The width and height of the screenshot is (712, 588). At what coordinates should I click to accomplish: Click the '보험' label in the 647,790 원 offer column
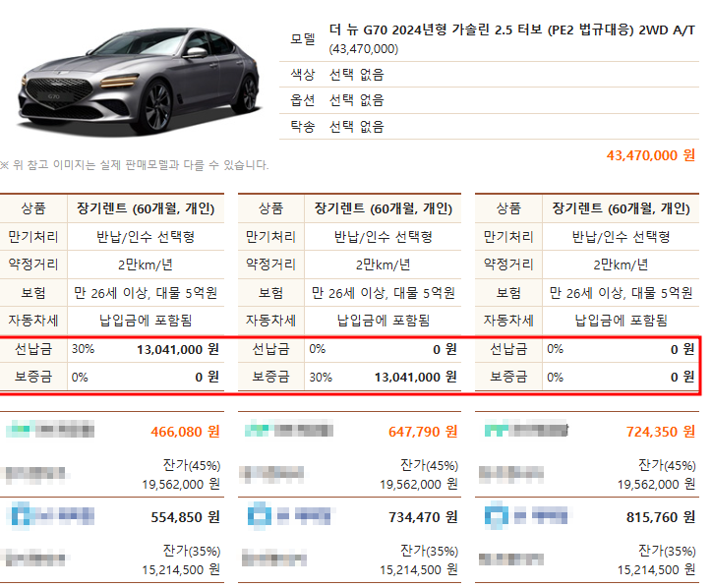(271, 293)
